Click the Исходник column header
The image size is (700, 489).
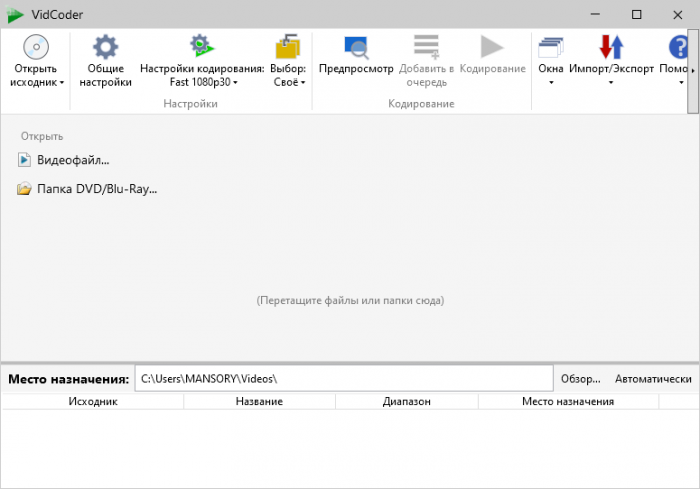click(93, 401)
